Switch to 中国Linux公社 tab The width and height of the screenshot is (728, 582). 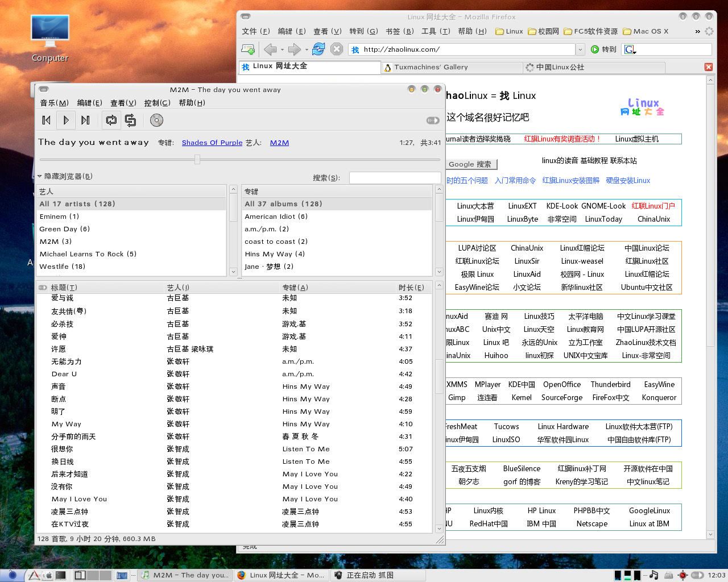click(594, 67)
